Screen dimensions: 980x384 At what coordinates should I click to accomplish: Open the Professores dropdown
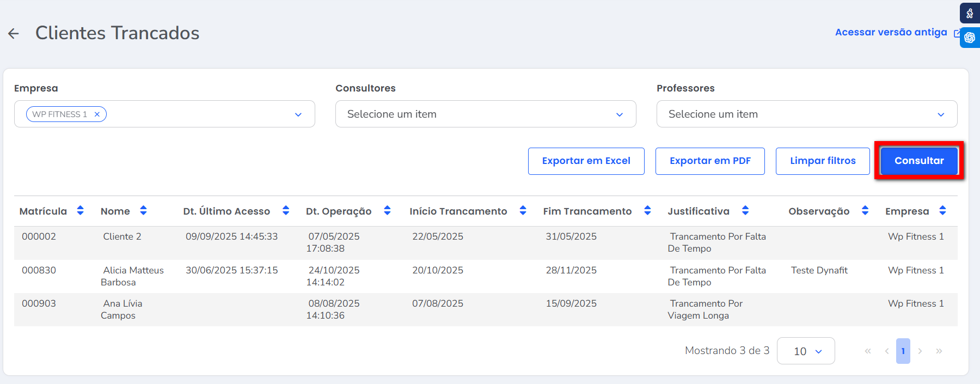940,114
